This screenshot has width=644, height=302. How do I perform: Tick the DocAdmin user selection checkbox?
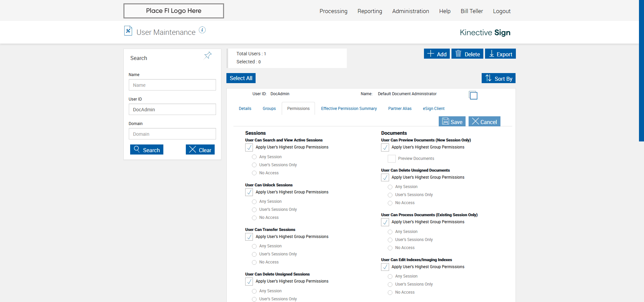tap(473, 96)
